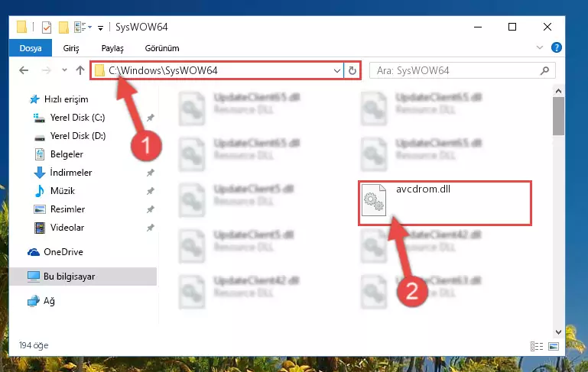Maximize the SysWOW64 window
The height and width of the screenshot is (372, 588).
point(512,27)
